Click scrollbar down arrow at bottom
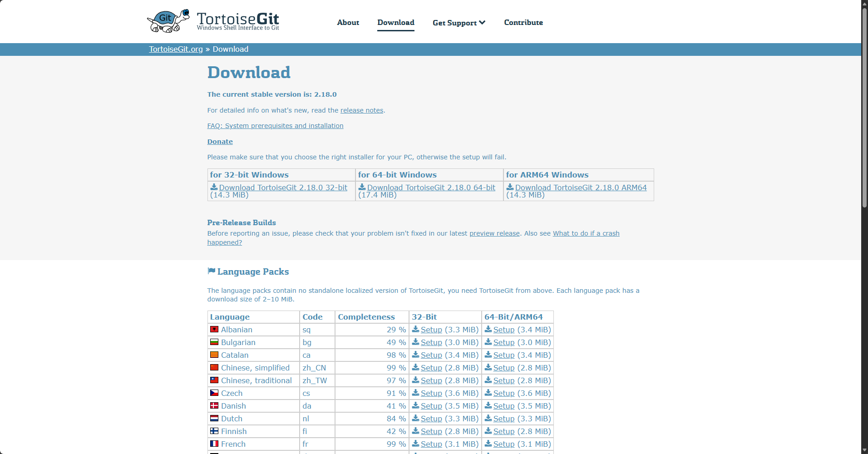 [x=864, y=450]
